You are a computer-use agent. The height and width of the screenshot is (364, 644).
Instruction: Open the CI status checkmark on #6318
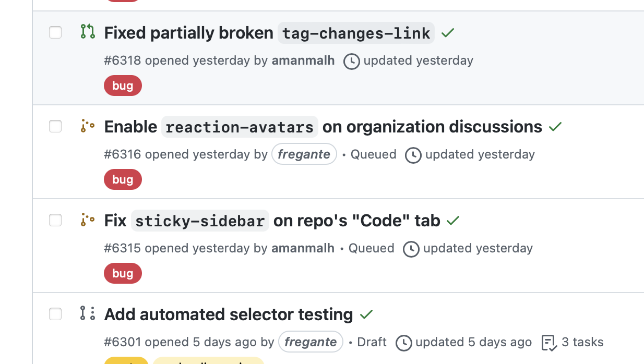tap(447, 32)
